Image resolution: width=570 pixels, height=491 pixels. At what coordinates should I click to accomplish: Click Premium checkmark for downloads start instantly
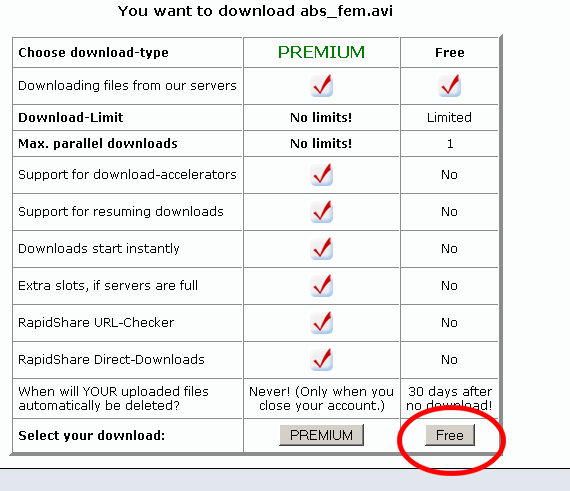coord(321,249)
